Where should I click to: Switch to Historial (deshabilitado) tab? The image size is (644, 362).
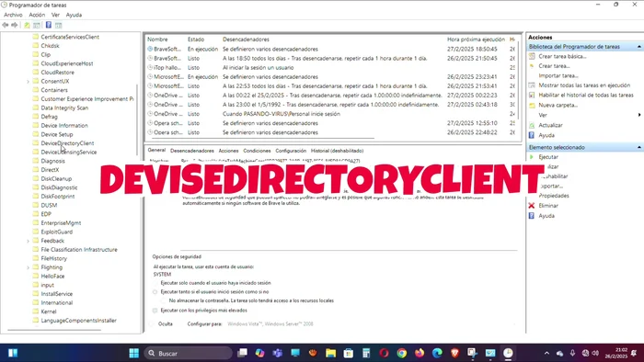337,151
